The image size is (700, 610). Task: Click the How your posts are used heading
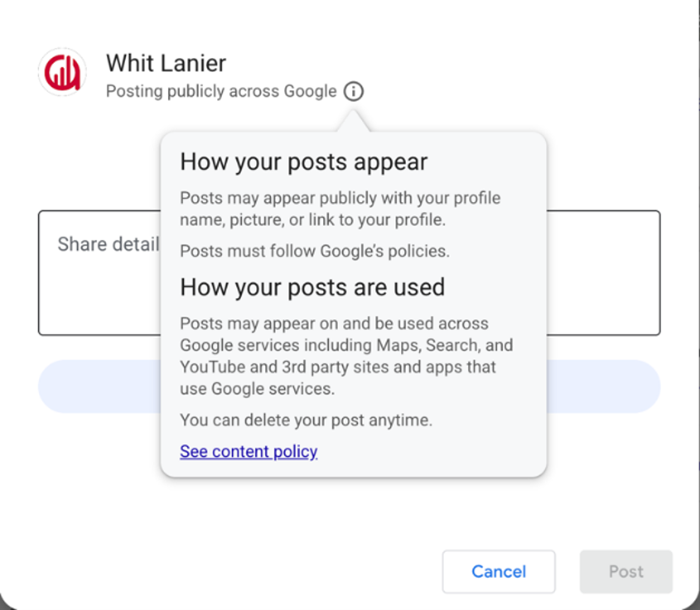312,287
